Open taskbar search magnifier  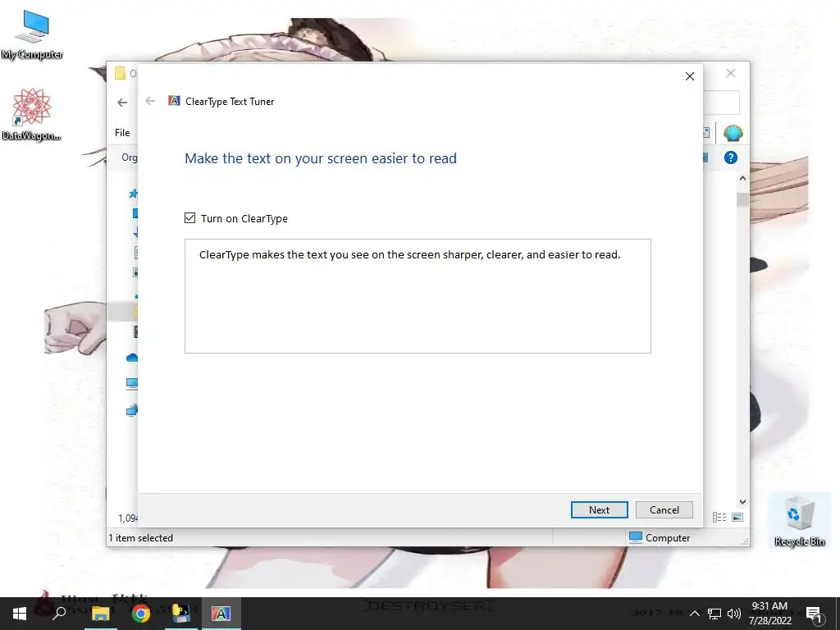pyautogui.click(x=59, y=614)
